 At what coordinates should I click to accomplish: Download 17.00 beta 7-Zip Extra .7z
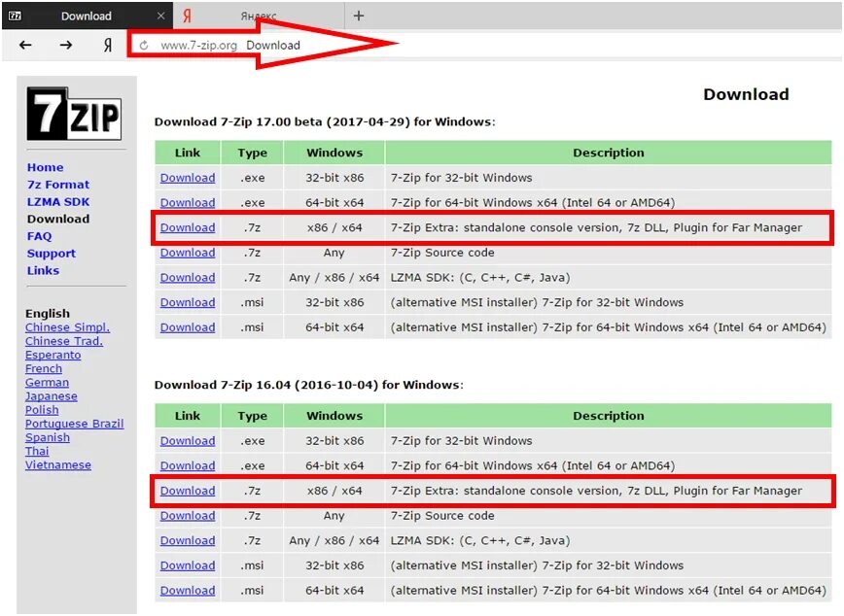click(x=188, y=227)
